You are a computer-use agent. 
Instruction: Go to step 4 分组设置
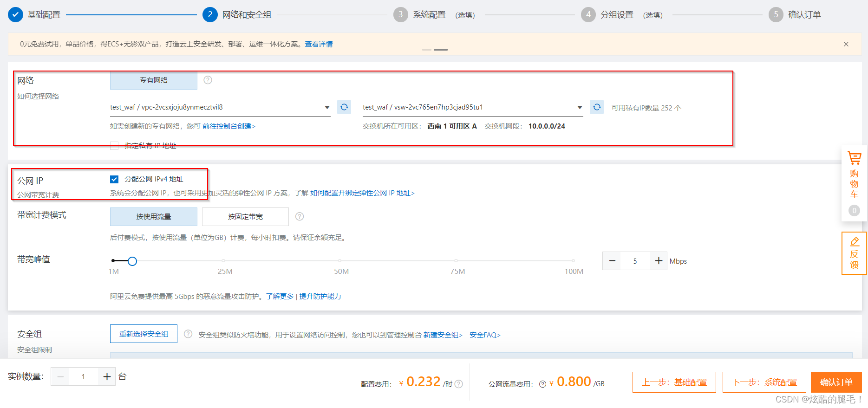tap(621, 14)
